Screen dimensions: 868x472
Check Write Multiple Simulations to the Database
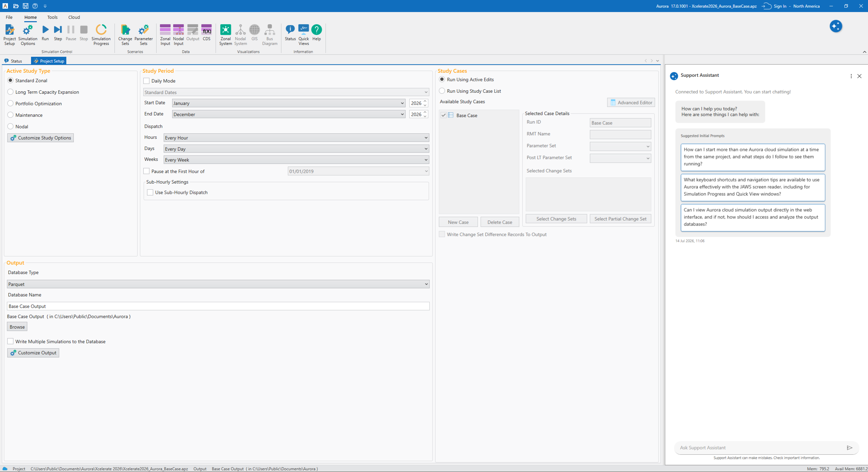click(x=11, y=341)
